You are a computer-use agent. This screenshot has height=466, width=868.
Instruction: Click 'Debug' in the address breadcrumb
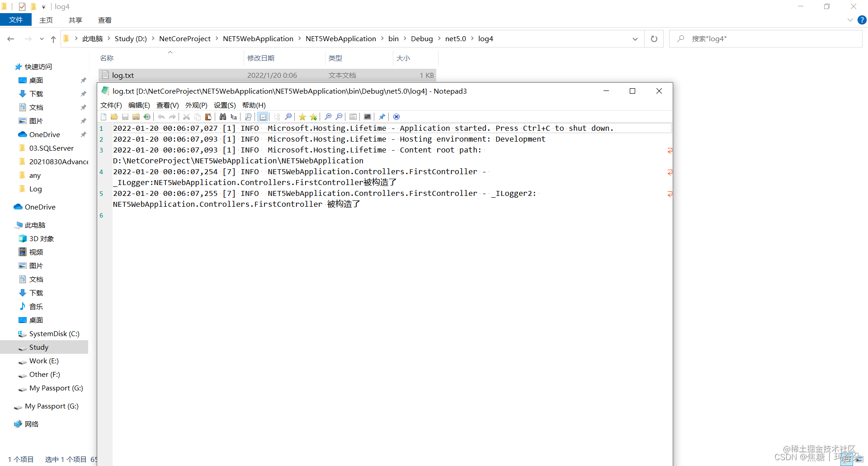pos(422,38)
